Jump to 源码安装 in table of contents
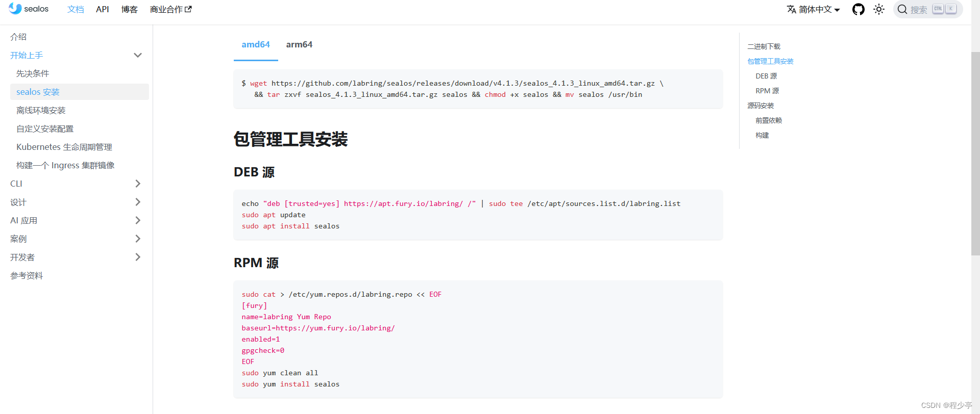980x414 pixels. (761, 106)
